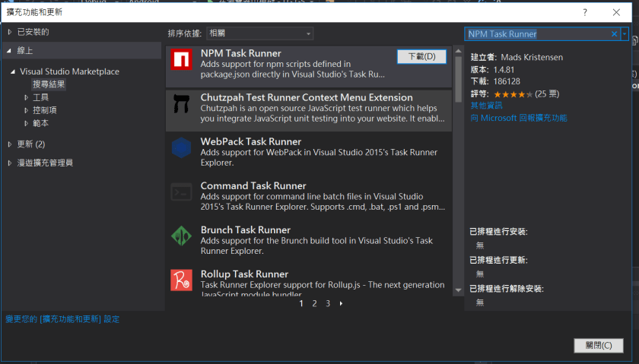Click the Brunch Task Runner icon
Image resolution: width=639 pixels, height=364 pixels.
[181, 236]
